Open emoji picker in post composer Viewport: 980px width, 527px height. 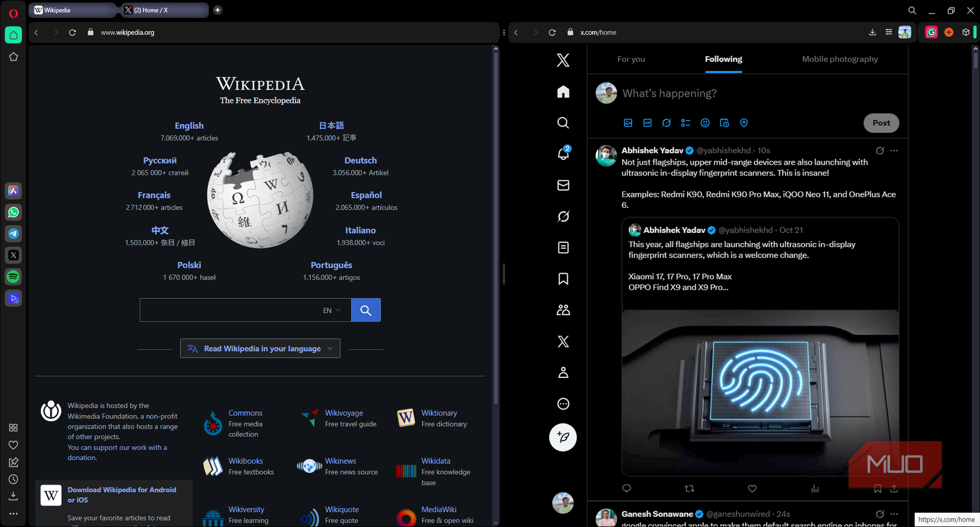705,123
